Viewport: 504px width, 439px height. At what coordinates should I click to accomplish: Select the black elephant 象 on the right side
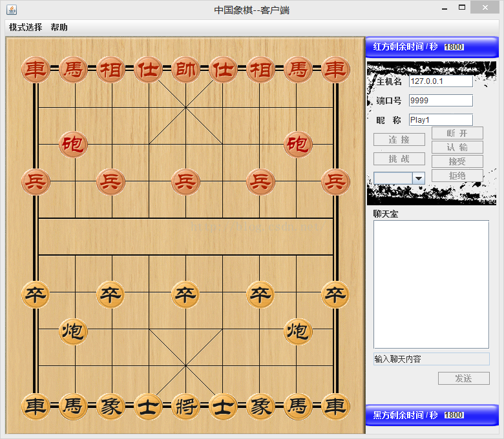click(x=260, y=407)
